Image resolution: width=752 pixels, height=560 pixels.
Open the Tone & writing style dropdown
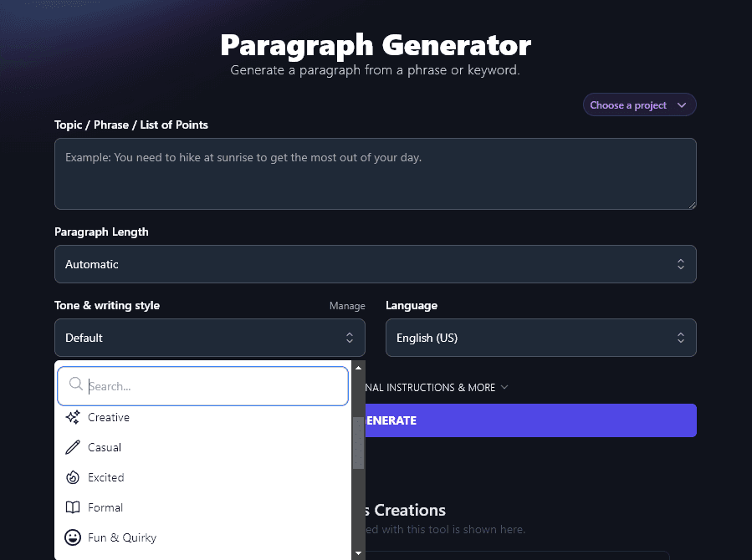pyautogui.click(x=209, y=338)
